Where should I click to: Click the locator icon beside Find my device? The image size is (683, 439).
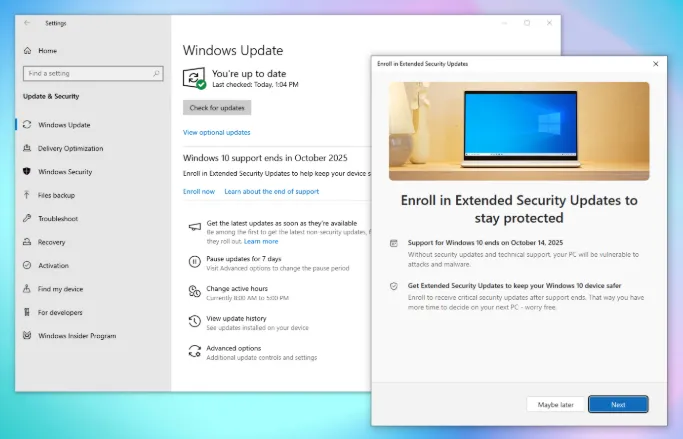(x=27, y=288)
